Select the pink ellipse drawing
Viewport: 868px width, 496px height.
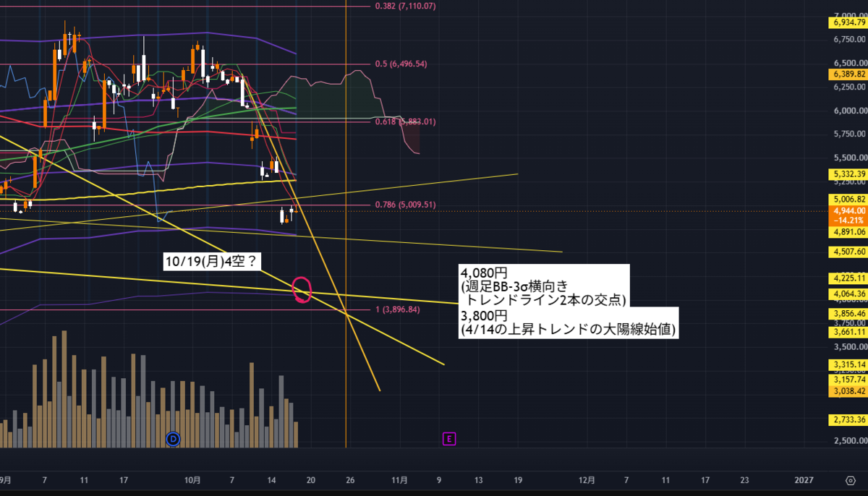(x=302, y=288)
